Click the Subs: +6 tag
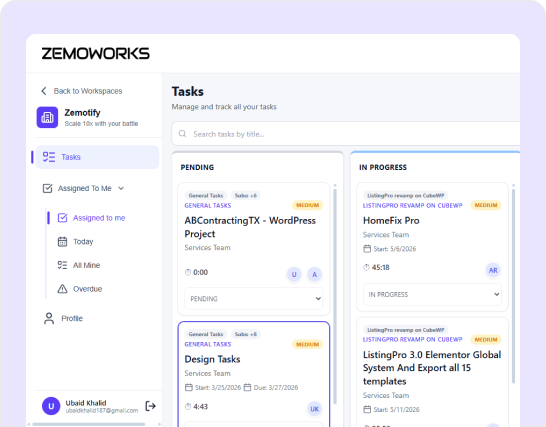546x427 pixels. pyautogui.click(x=246, y=195)
